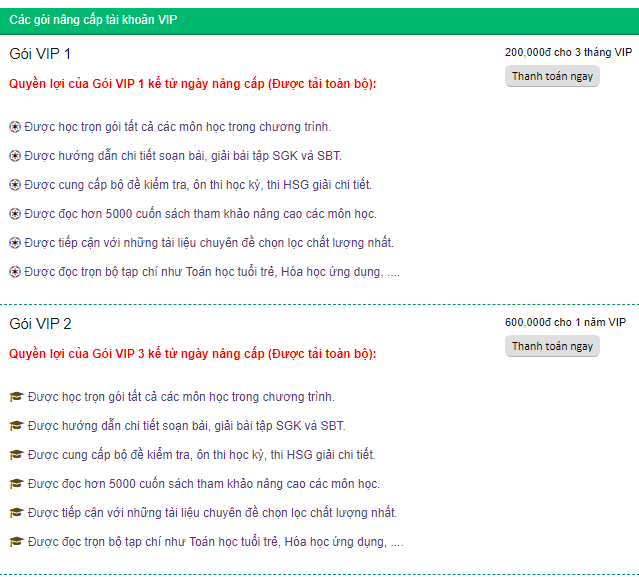Screen dimensions: 639x577
Task: Click star bullet beside VIP 1 tiếp cận tài liệu
Action: (x=15, y=243)
